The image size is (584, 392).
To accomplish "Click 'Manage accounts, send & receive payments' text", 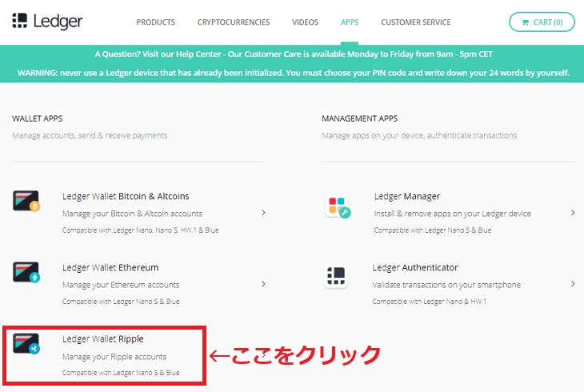I will click(x=90, y=136).
